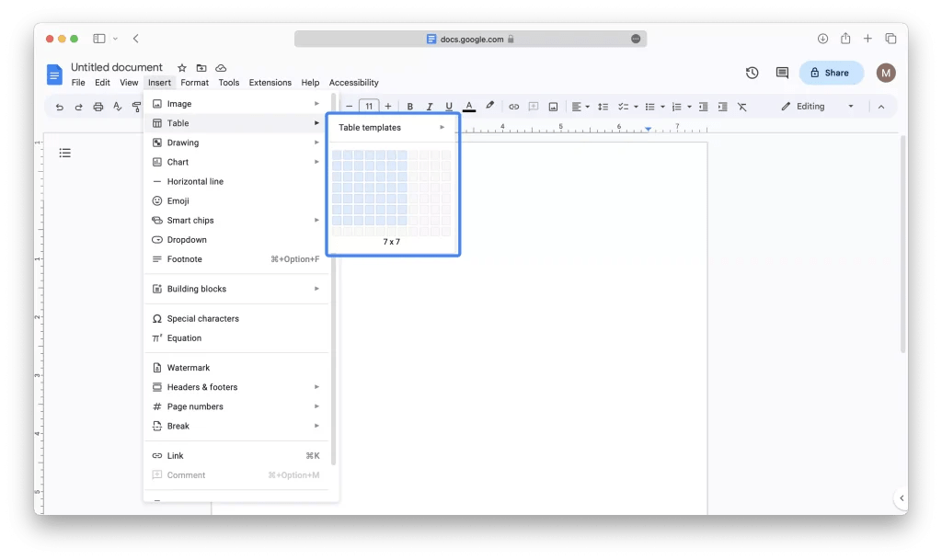This screenshot has height=560, width=942.
Task: Click the Insert link icon in toolbar
Action: pyautogui.click(x=513, y=107)
